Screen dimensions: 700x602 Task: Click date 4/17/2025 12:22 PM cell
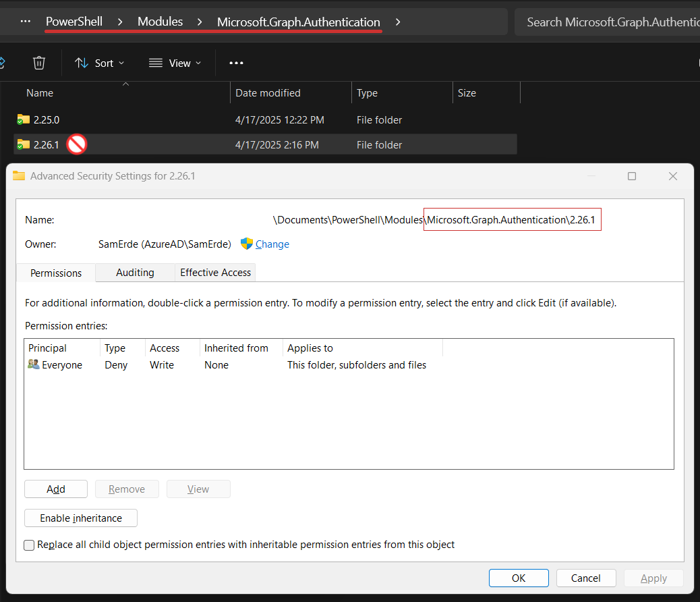[x=279, y=119]
